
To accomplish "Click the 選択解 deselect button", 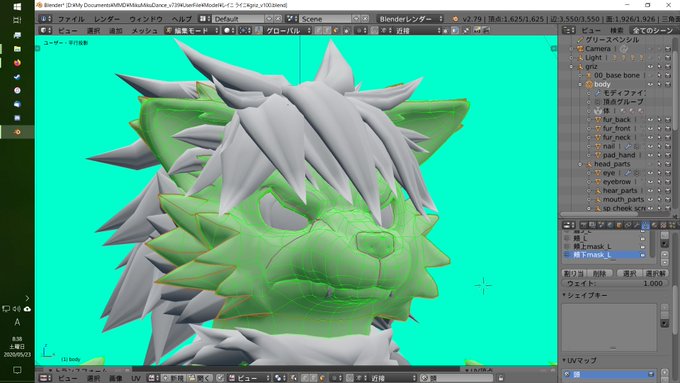I will pyautogui.click(x=655, y=273).
